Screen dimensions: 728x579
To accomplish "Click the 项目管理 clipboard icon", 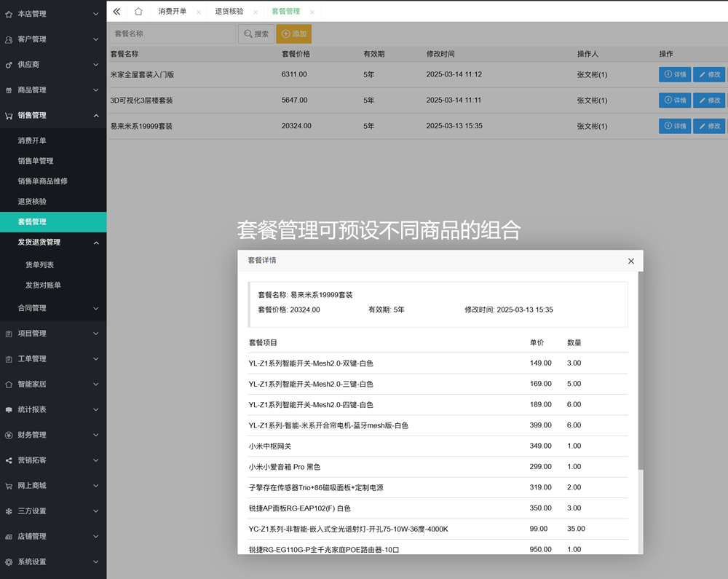I will (9, 334).
